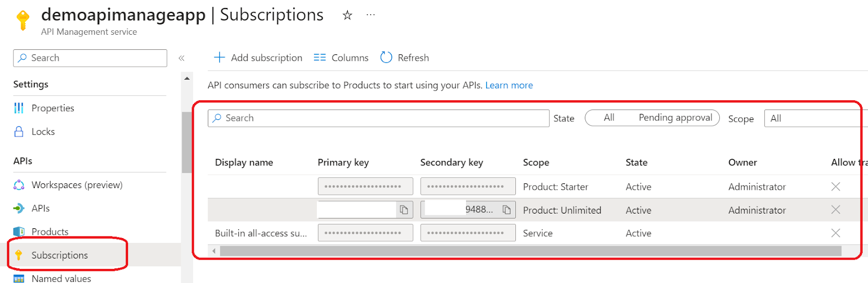Click the left arrow of horizontal scrollbar
This screenshot has height=283, width=868.
coord(214,251)
